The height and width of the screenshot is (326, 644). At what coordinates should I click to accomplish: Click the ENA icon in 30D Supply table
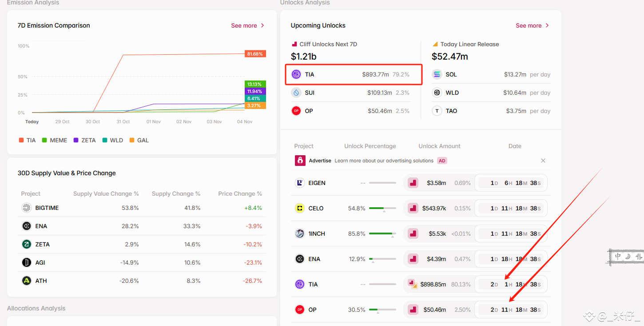tap(27, 226)
